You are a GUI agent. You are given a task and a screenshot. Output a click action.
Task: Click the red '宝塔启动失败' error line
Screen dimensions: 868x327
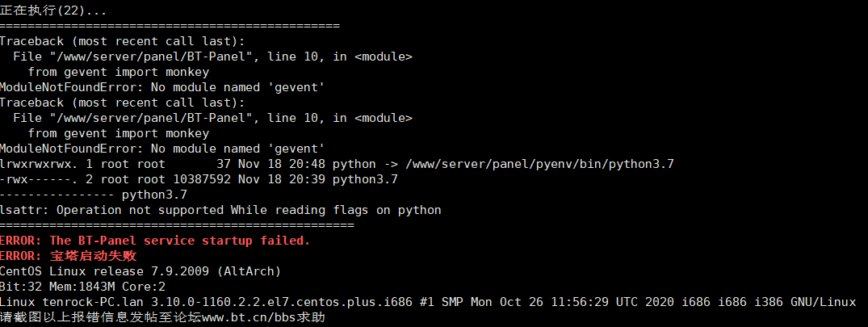point(68,256)
